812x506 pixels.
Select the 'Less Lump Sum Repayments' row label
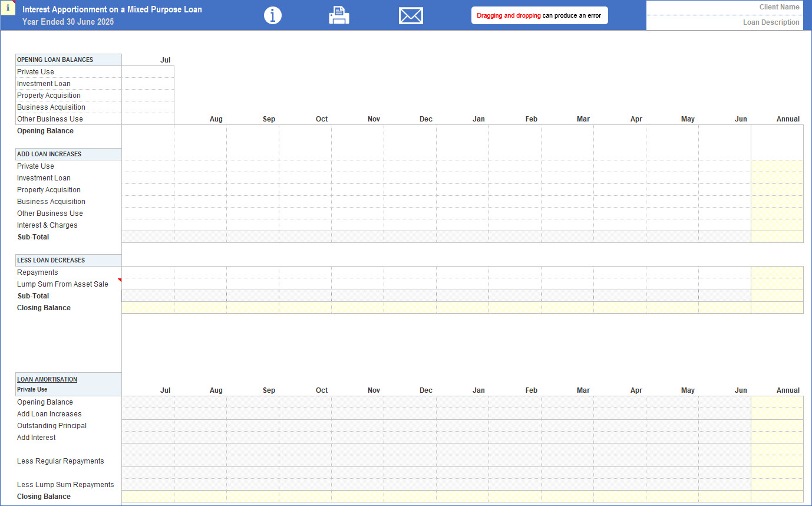click(x=65, y=485)
